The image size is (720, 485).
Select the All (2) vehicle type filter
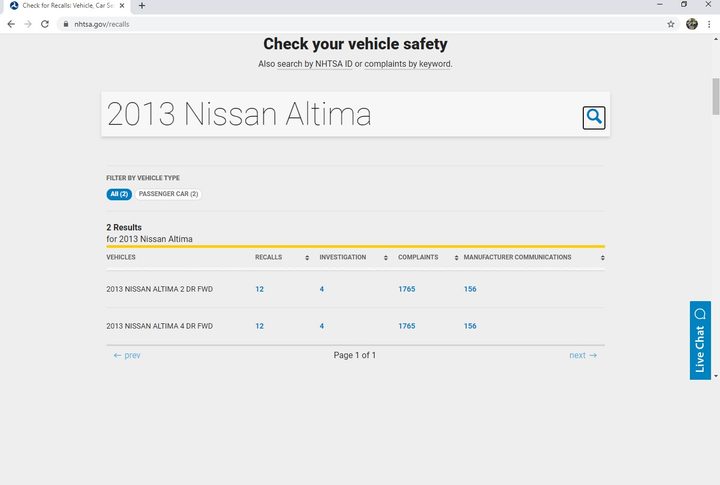[x=119, y=194]
